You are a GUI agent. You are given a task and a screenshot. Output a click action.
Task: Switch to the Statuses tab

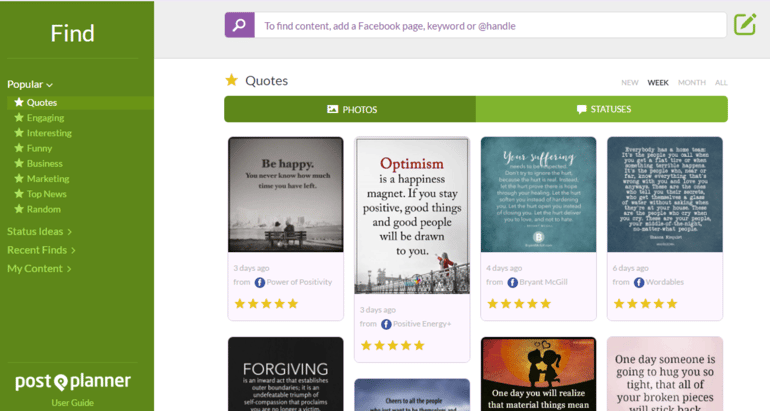coord(602,109)
